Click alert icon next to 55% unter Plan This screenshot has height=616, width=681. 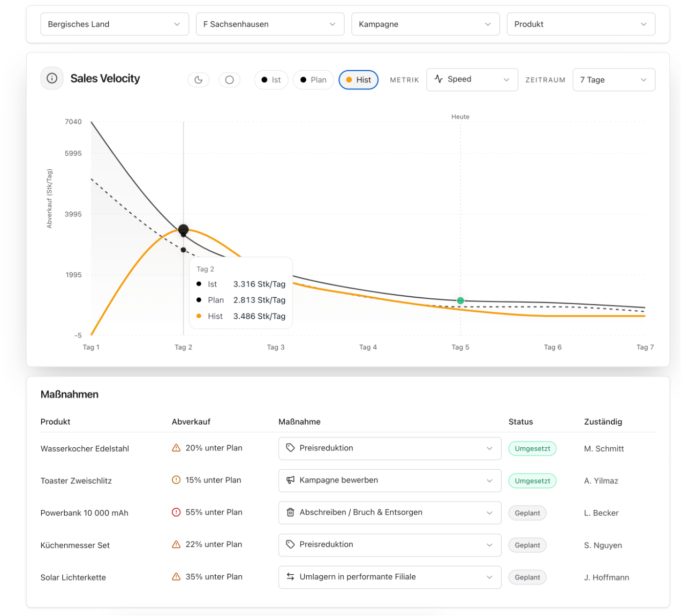click(176, 512)
